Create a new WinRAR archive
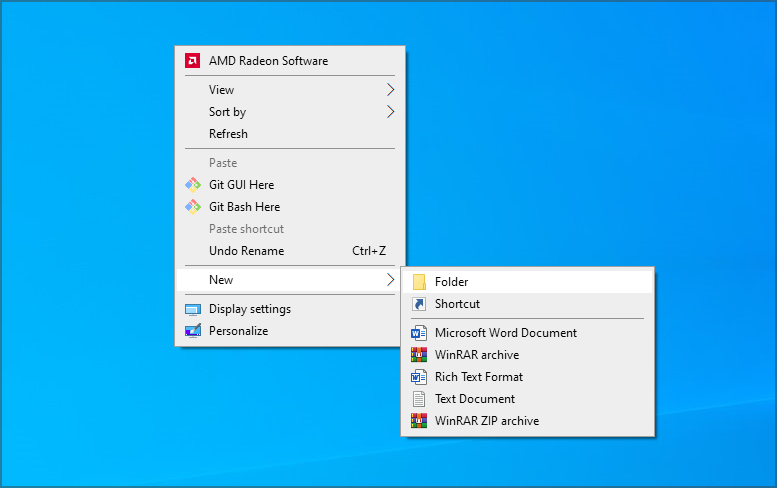 [x=528, y=355]
